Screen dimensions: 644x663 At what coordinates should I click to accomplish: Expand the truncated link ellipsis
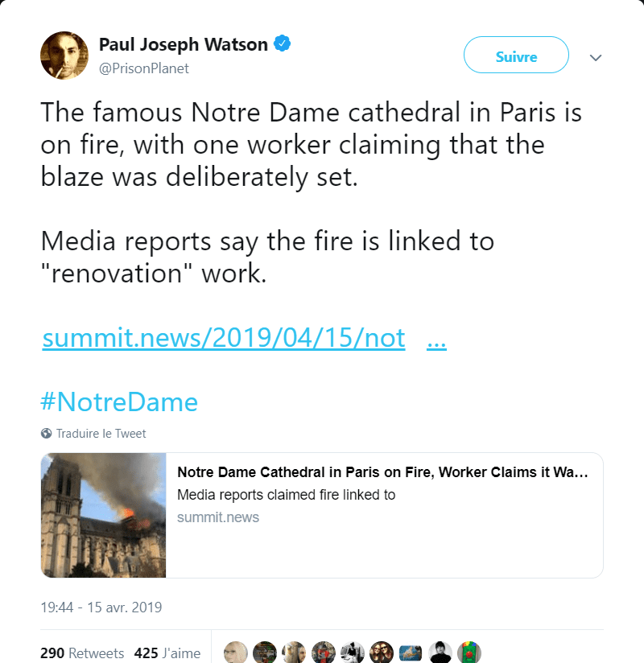click(436, 338)
